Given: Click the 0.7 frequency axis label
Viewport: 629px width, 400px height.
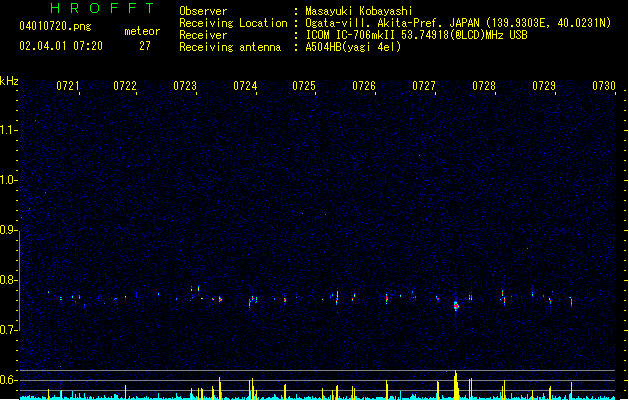Looking at the screenshot, I should (8, 330).
